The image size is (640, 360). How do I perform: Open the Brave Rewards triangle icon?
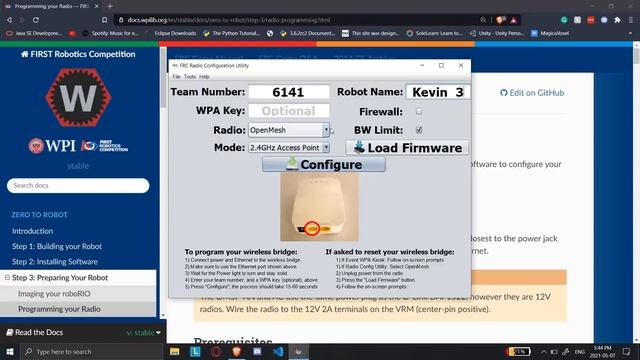[x=513, y=20]
